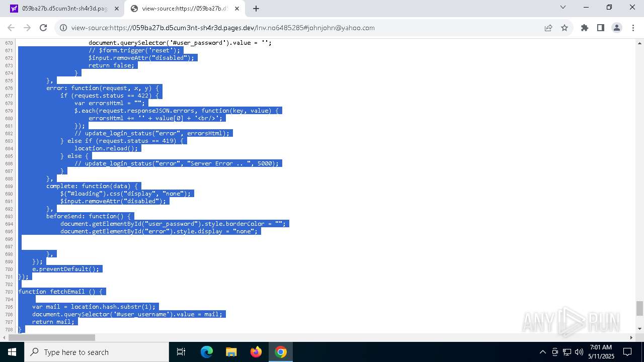Open the network tray icon
Viewport: 644px width, 362px height.
(x=567, y=352)
